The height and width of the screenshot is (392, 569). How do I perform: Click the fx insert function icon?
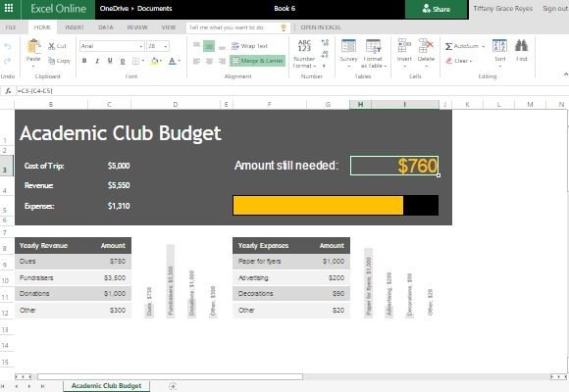(x=8, y=91)
